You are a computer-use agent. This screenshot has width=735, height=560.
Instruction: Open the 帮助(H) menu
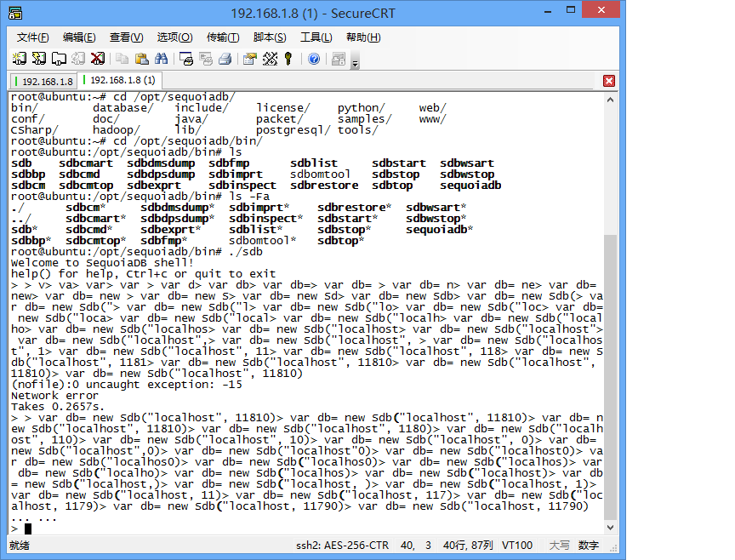[x=363, y=37]
